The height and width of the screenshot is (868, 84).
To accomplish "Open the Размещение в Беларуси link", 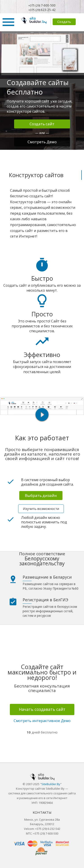I will pos(47,577).
